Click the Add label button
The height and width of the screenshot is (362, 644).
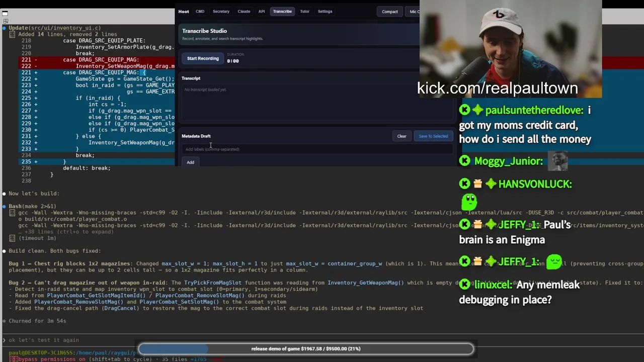pyautogui.click(x=190, y=162)
